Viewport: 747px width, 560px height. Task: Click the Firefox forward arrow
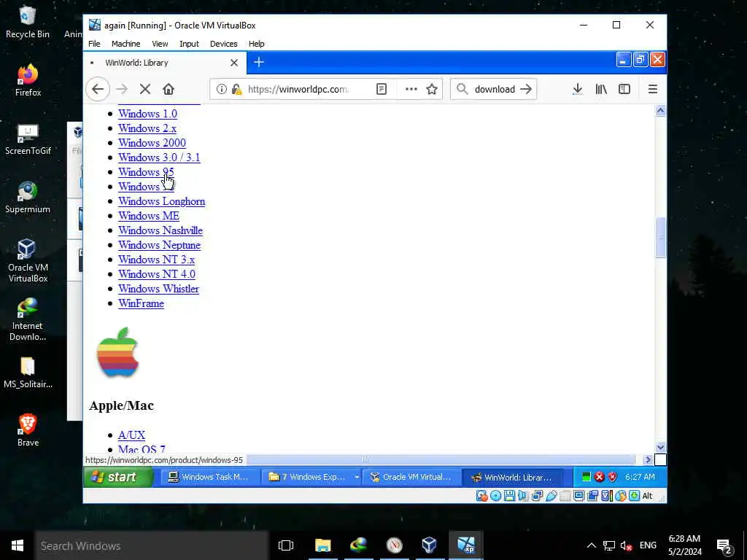pos(122,89)
